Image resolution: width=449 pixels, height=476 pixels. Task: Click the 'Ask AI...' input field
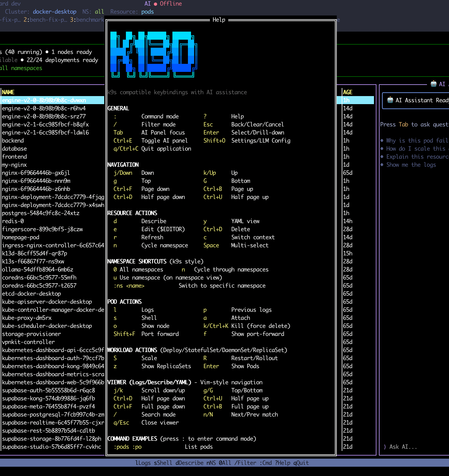point(403,447)
